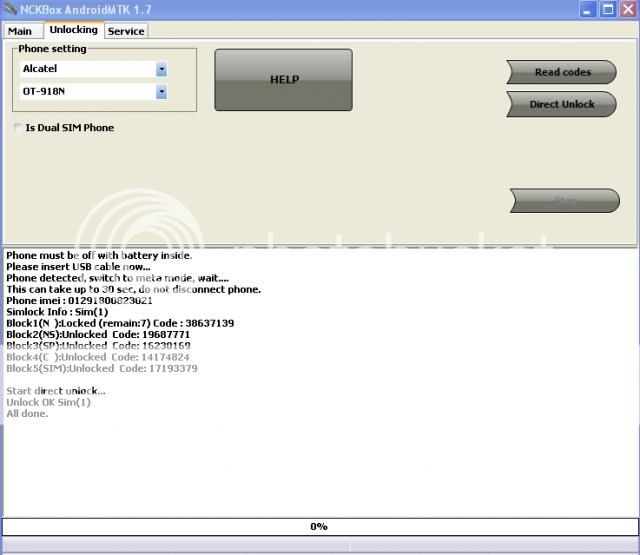Viewport: 640px width, 555px height.
Task: Click the greyed-out Stop button
Action: 564,201
